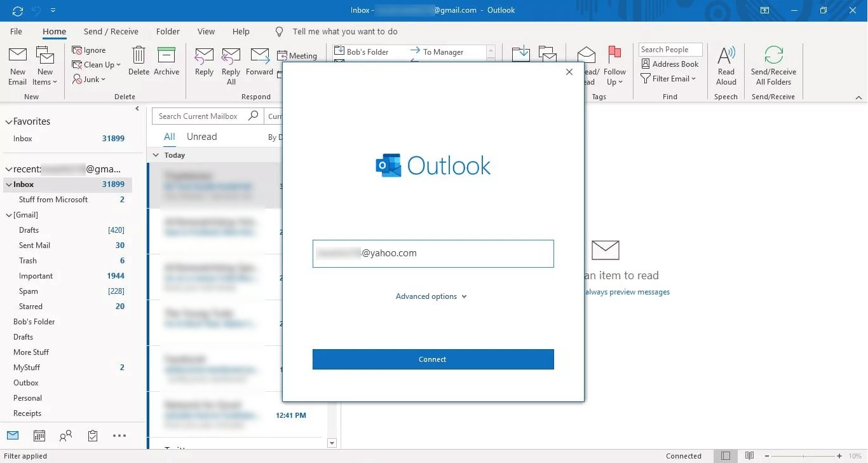Screen dimensions: 868x463
Task: Collapse the Inbox folder arrow
Action: click(x=8, y=184)
